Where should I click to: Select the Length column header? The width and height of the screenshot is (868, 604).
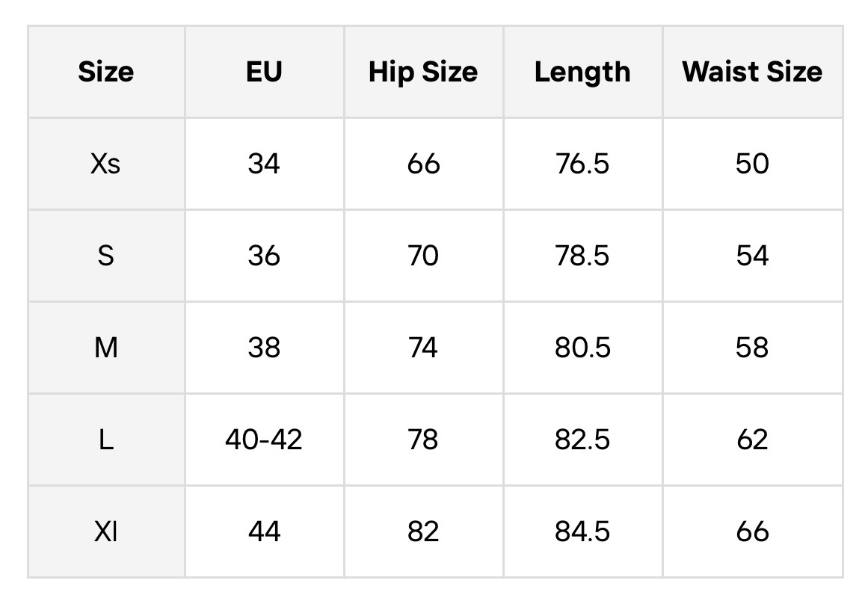582,72
